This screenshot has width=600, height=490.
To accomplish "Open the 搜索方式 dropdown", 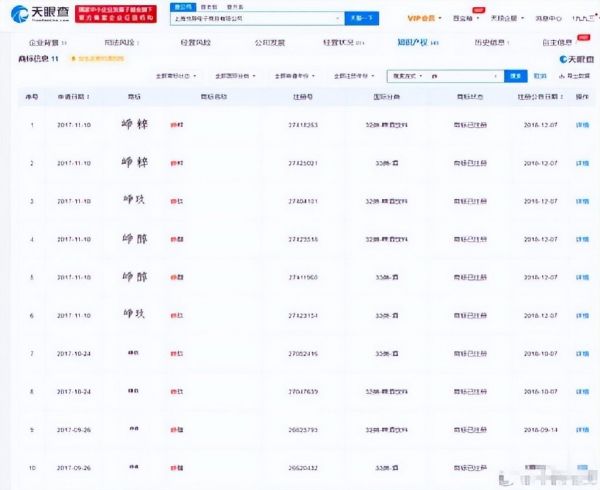I will click(408, 76).
